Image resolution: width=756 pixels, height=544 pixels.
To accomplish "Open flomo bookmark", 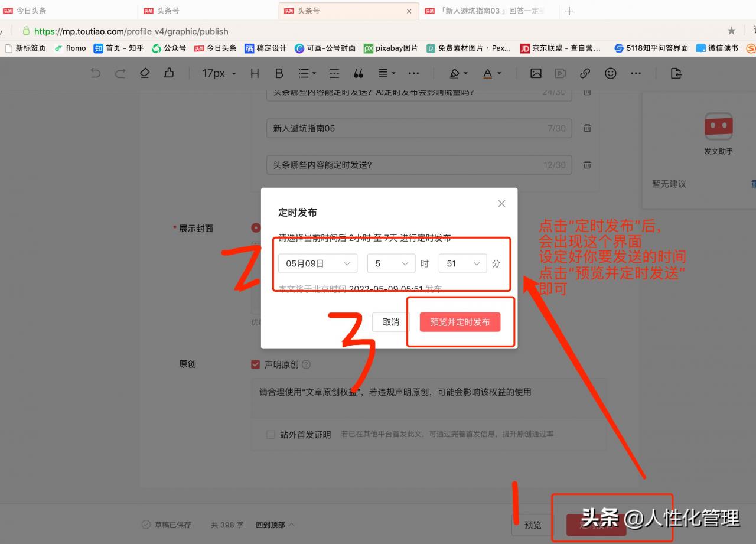I will coord(70,48).
